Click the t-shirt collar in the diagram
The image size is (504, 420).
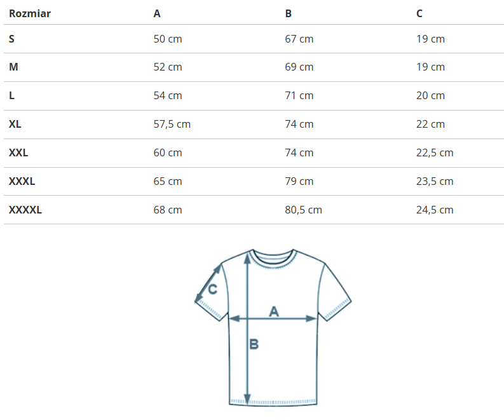[274, 258]
